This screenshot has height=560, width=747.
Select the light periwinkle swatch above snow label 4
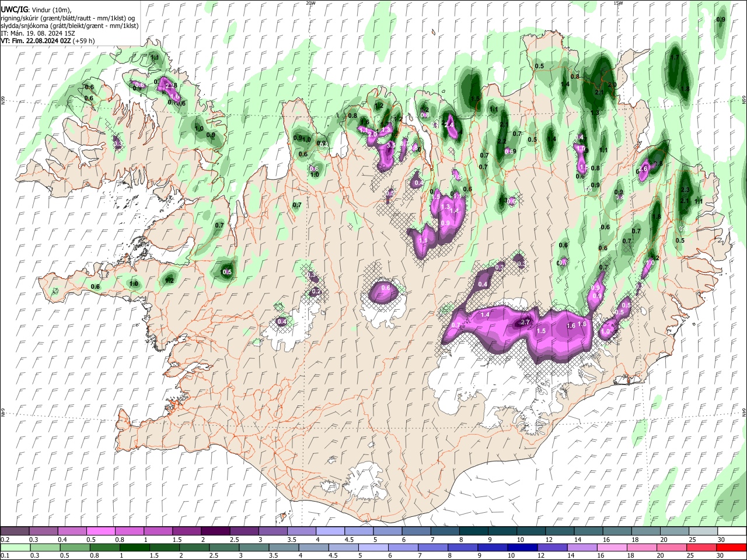pos(329,531)
